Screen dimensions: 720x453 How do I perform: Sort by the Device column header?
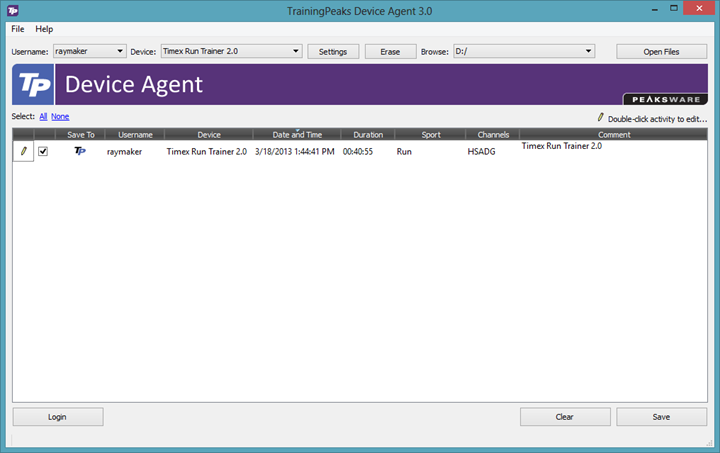pyautogui.click(x=209, y=134)
